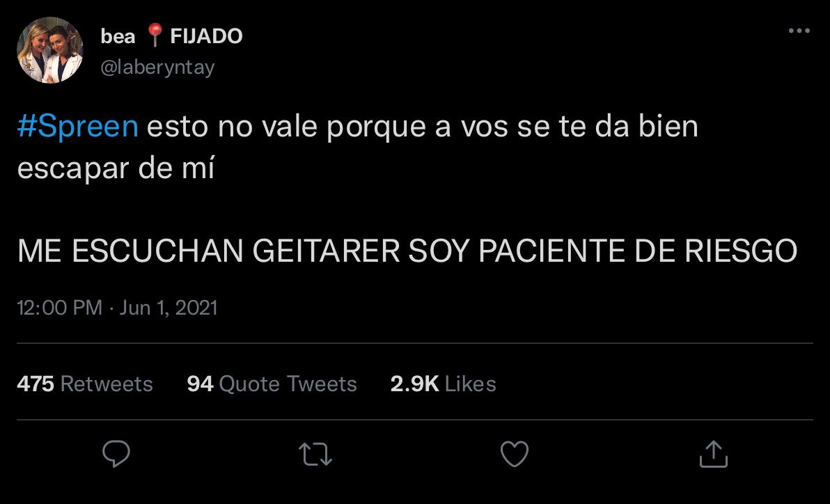Retweet using the arrows icon
The image size is (830, 504).
pyautogui.click(x=315, y=455)
